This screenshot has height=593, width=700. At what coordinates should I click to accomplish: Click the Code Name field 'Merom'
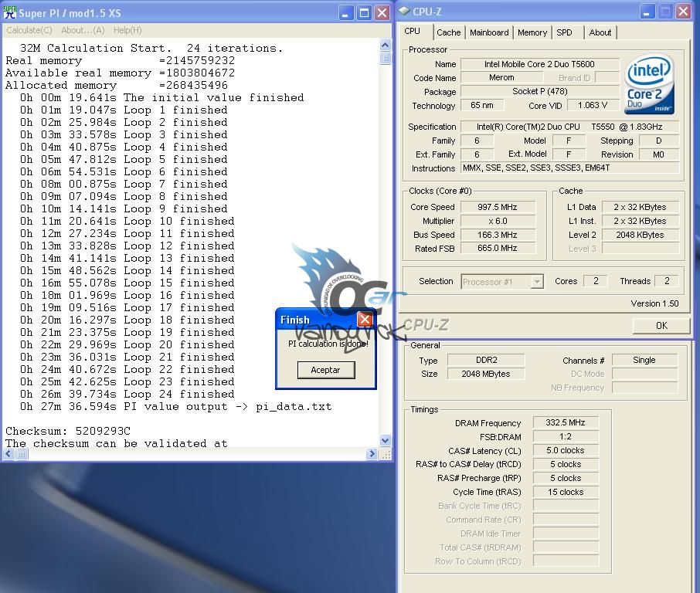(x=501, y=78)
